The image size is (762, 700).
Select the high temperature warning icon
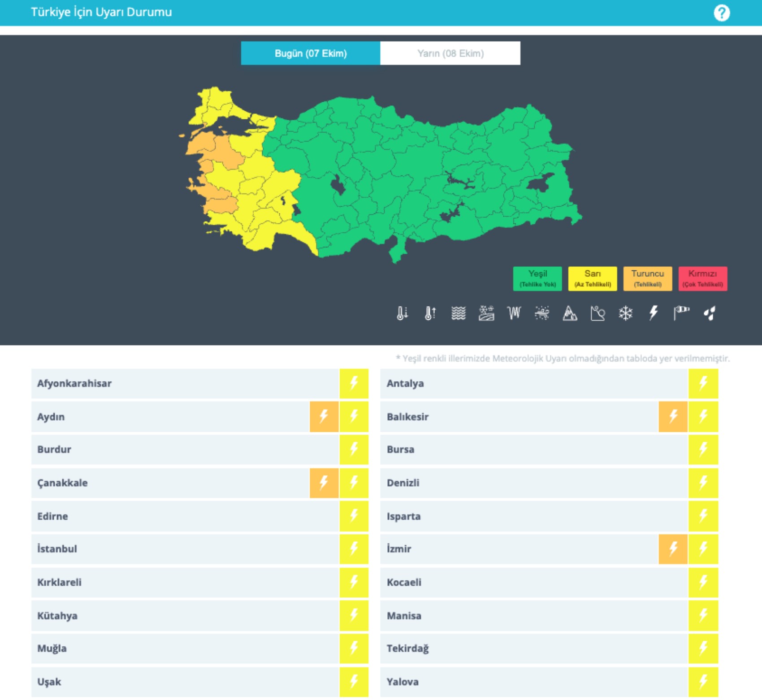(430, 313)
